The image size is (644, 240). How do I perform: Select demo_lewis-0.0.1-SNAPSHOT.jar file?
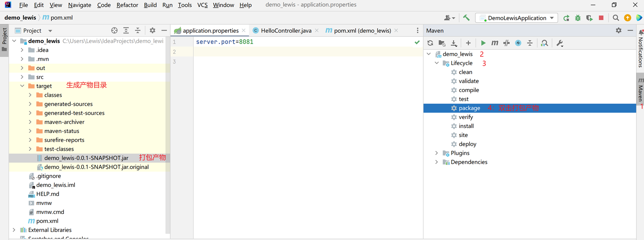coord(86,158)
